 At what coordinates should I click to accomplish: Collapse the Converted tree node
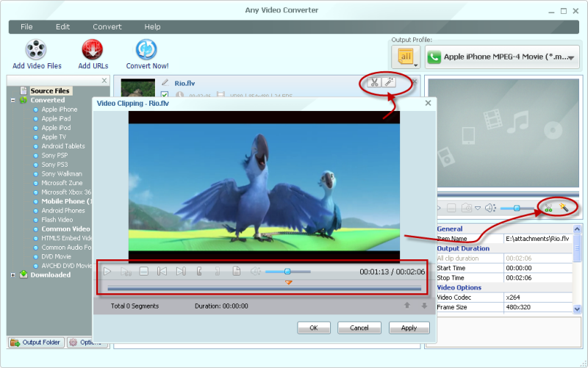coord(13,100)
